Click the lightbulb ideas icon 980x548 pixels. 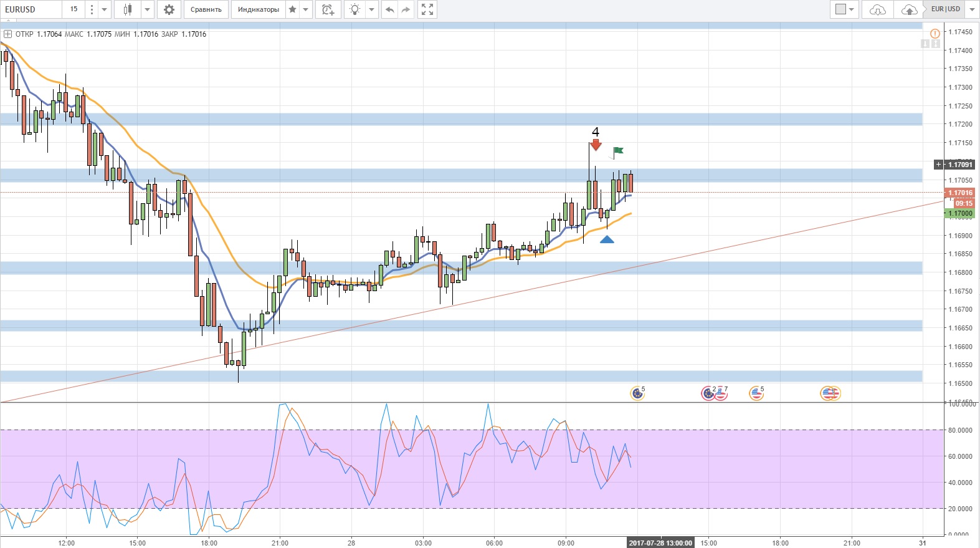click(355, 9)
